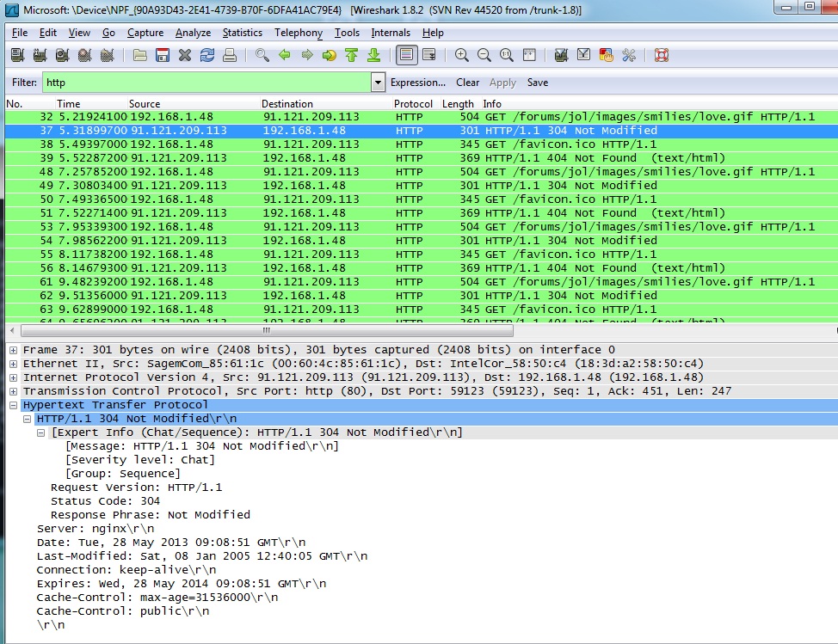Reset zoom to normal size 1:1
The width and height of the screenshot is (838, 644).
click(x=507, y=55)
